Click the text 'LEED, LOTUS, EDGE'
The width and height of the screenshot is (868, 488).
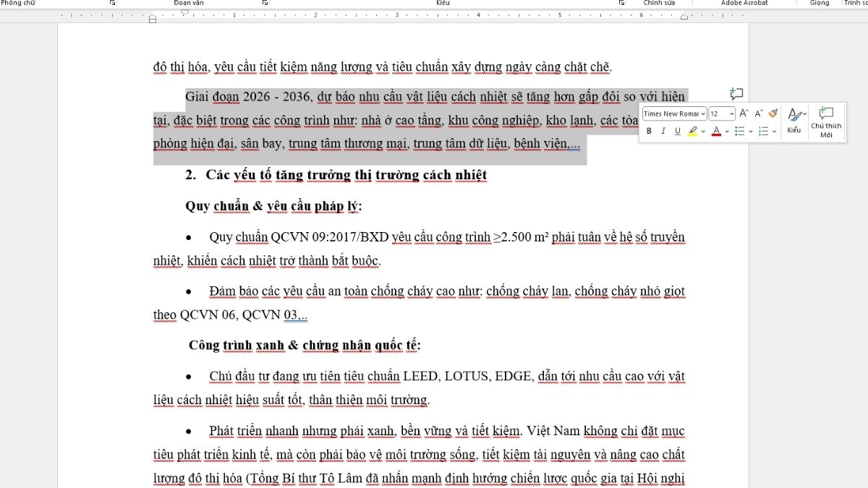click(x=468, y=377)
